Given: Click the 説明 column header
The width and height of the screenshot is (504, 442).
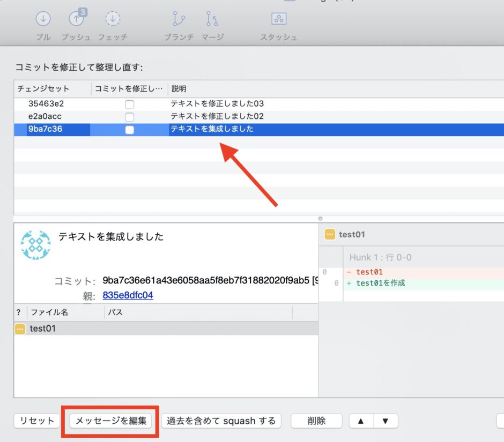Looking at the screenshot, I should coord(179,88).
